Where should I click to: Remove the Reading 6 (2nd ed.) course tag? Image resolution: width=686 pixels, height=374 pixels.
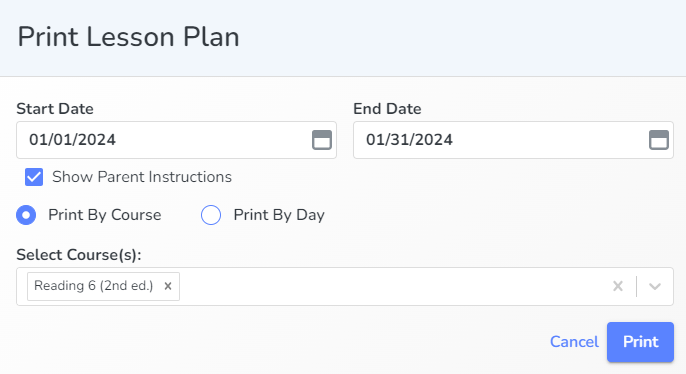pos(168,286)
